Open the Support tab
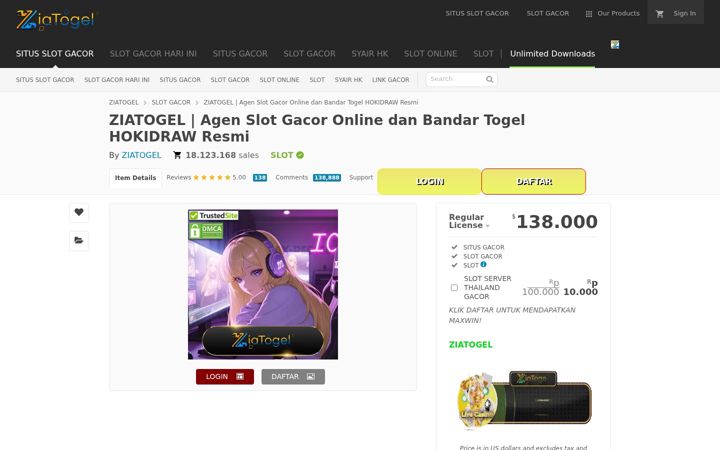This screenshot has height=450, width=720. click(x=361, y=177)
